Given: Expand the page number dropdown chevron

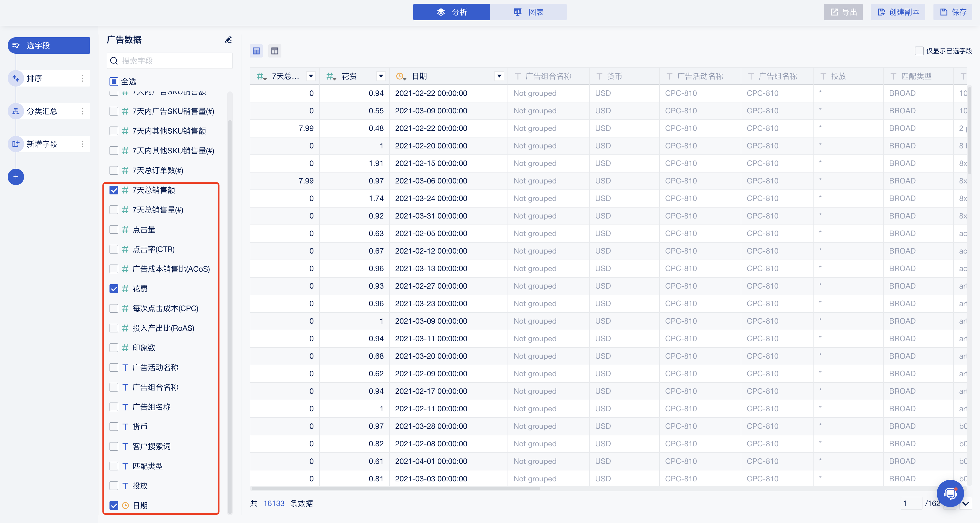Looking at the screenshot, I should (x=965, y=504).
